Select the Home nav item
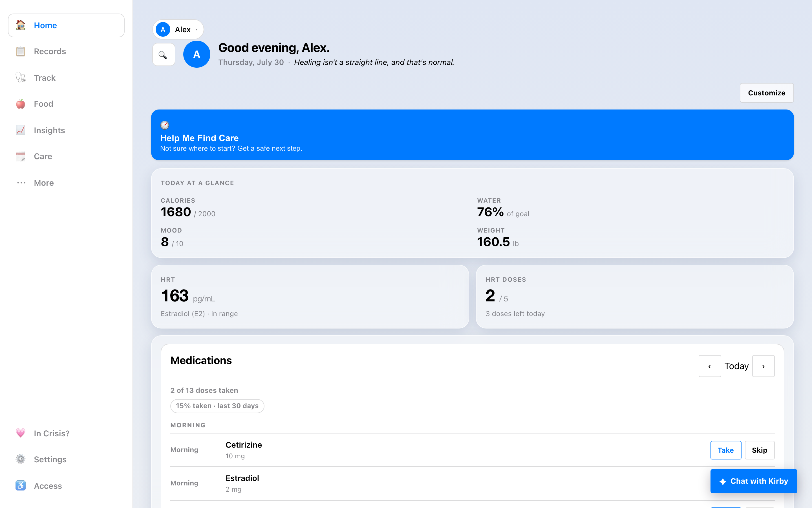The image size is (812, 508). (66, 25)
